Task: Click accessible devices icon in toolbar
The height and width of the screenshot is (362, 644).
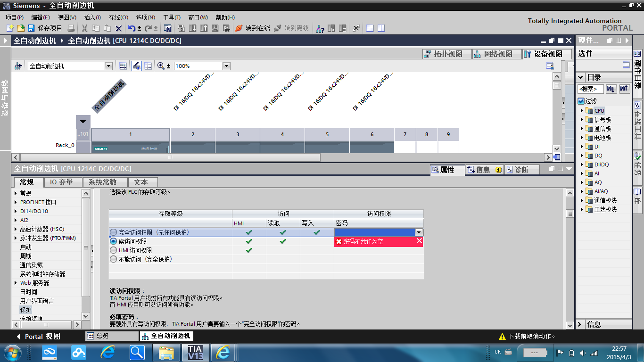Action: (320, 28)
